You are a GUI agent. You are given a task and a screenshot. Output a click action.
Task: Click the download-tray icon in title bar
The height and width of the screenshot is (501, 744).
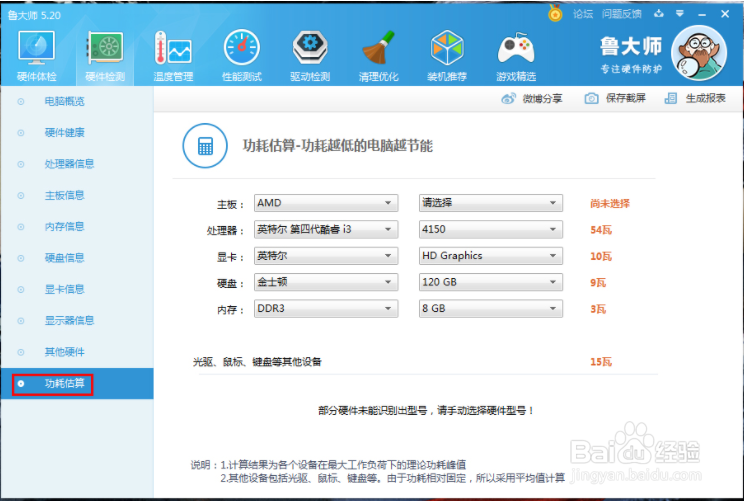659,14
